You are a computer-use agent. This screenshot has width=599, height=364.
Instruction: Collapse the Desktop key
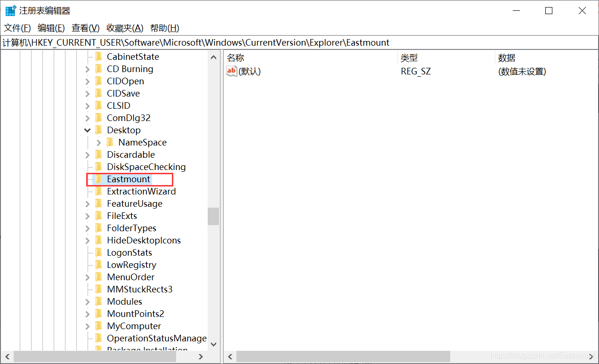point(87,130)
